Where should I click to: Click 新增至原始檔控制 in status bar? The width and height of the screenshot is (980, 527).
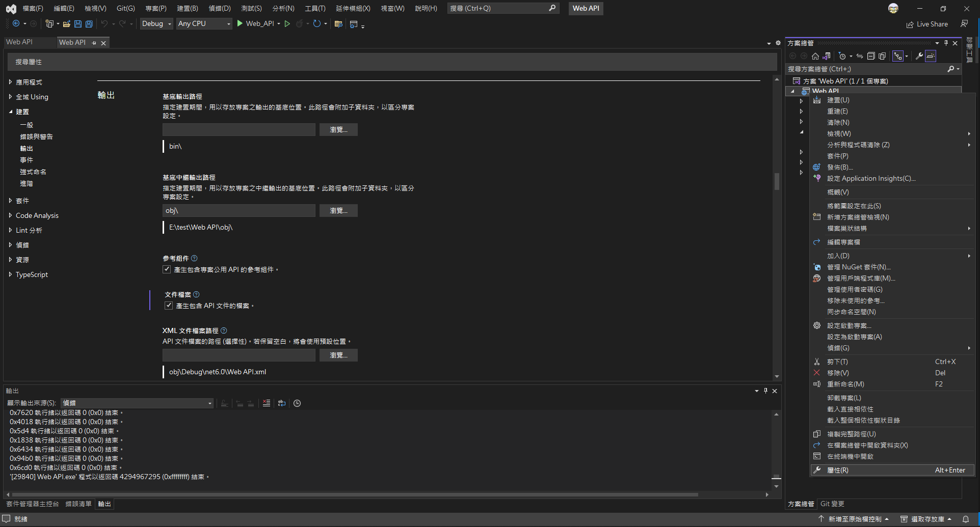pyautogui.click(x=854, y=519)
